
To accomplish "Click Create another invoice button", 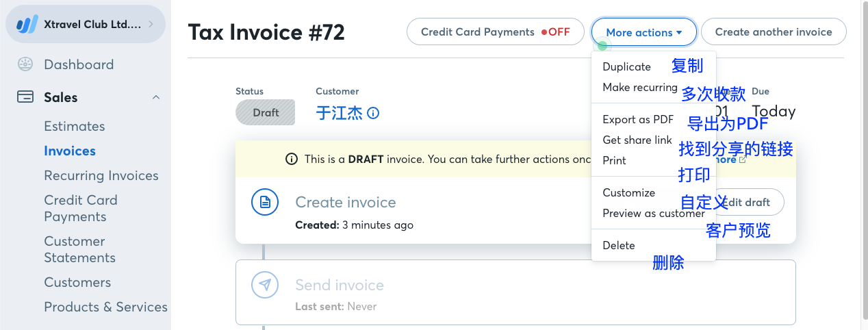I will [774, 32].
